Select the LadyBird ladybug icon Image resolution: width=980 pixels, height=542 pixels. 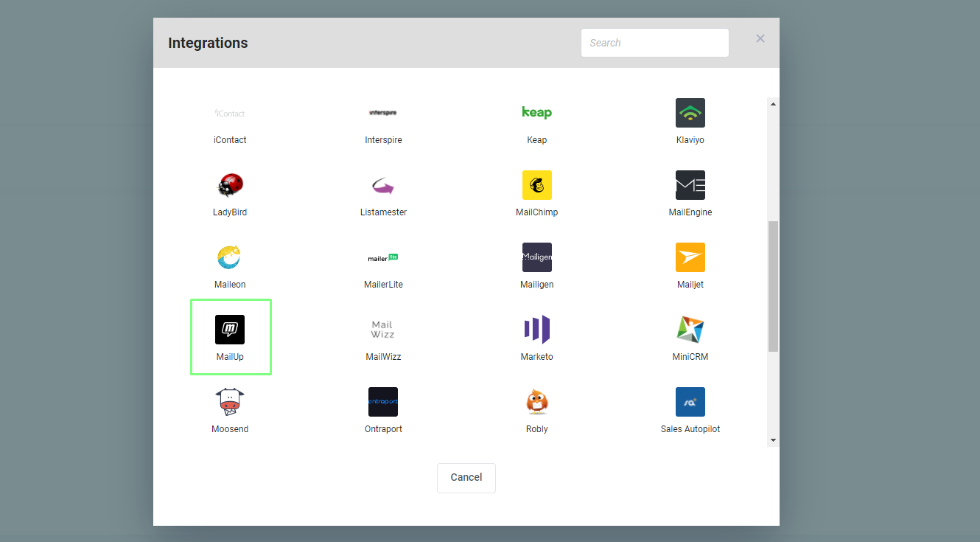pos(230,185)
